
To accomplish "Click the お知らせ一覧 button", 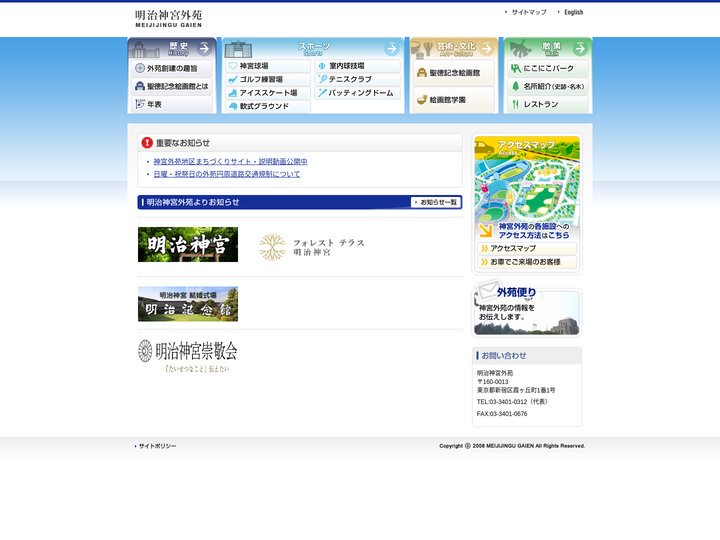I will (436, 202).
